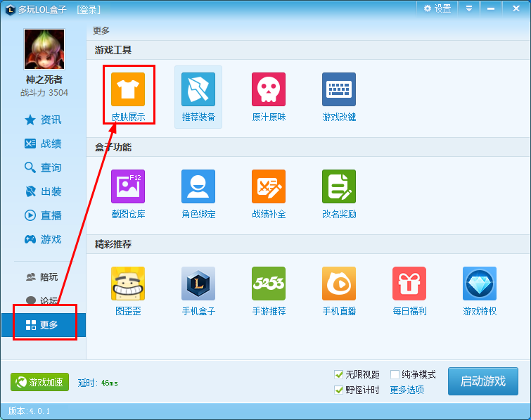This screenshot has width=531, height=420.
Task: Click the 神之死者 username
Action: [x=44, y=80]
